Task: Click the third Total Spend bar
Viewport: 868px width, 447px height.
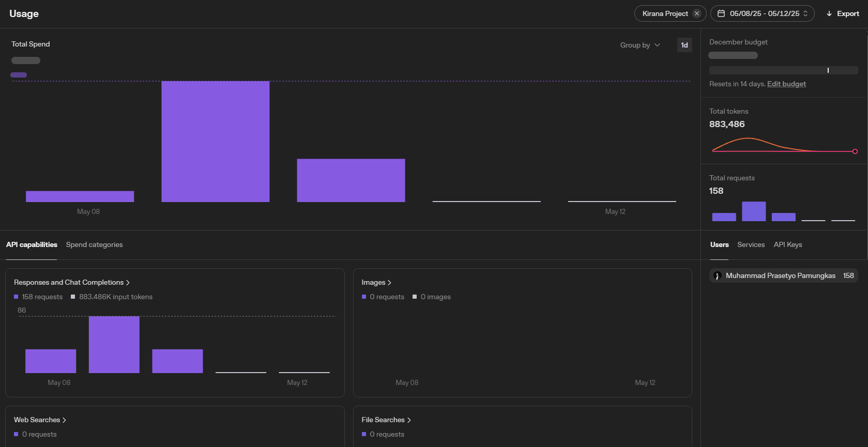Action: click(351, 180)
